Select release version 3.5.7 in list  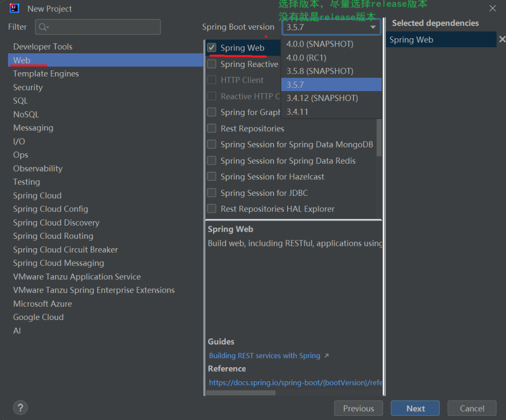pos(331,84)
